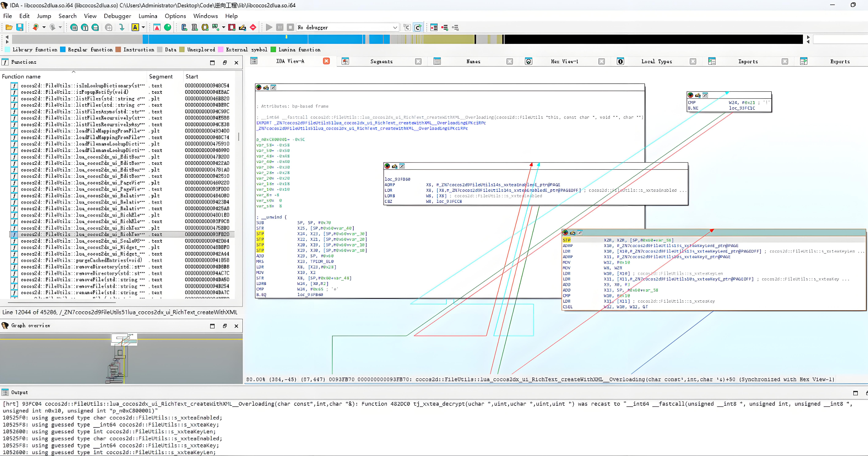Click the Imports tab icon
The width and height of the screenshot is (868, 456).
712,61
